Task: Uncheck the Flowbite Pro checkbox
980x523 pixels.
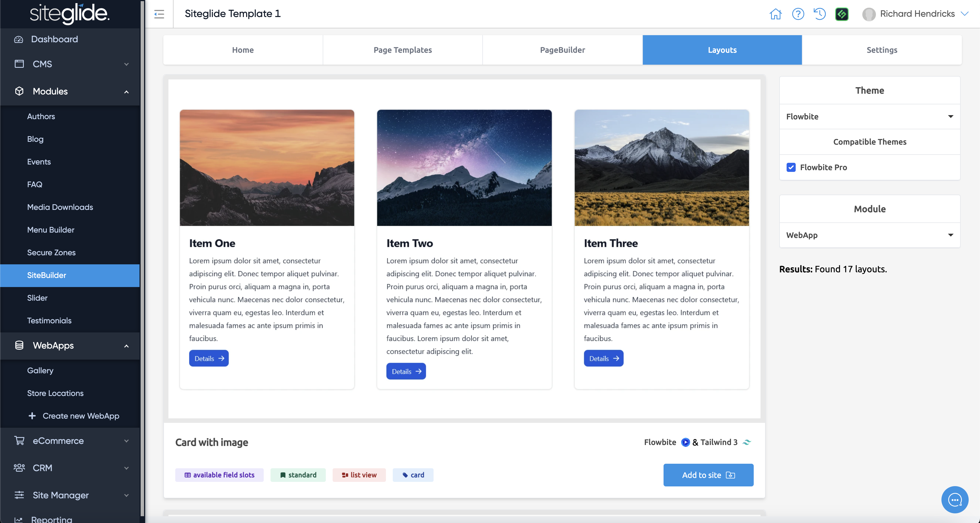Action: 791,167
